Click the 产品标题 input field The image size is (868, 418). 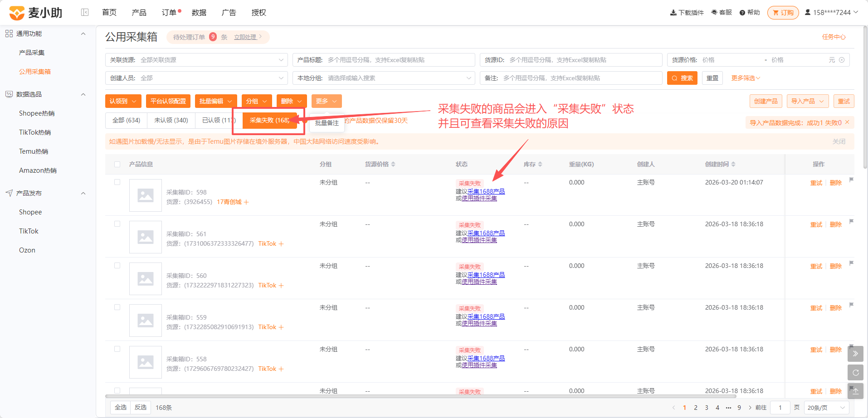384,60
